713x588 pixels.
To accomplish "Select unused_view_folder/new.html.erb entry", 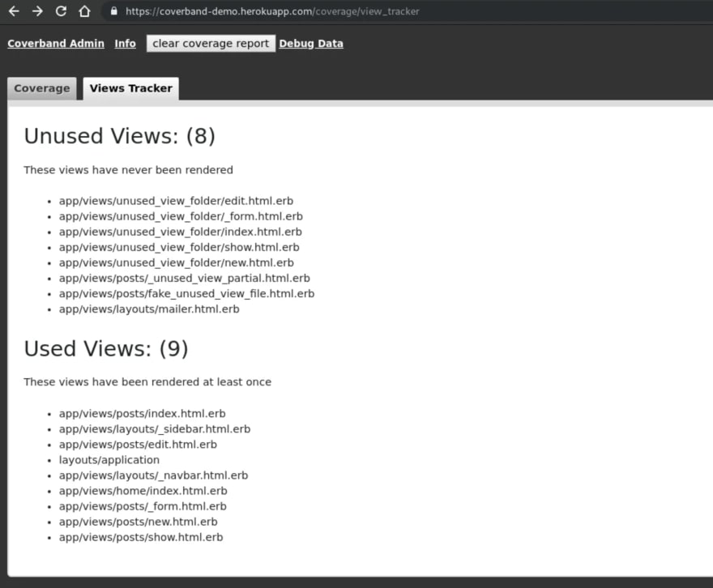I will [x=177, y=262].
